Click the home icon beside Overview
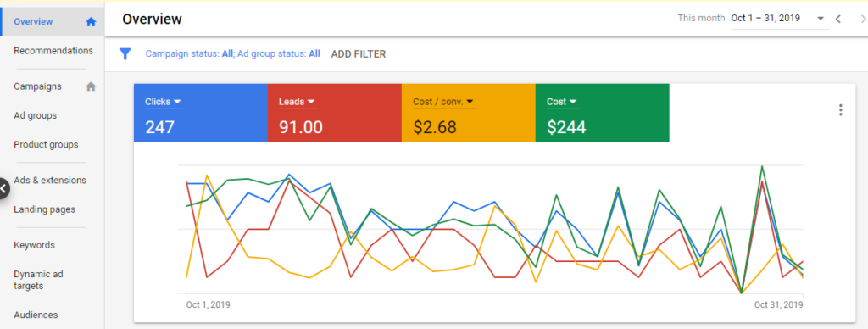 92,22
